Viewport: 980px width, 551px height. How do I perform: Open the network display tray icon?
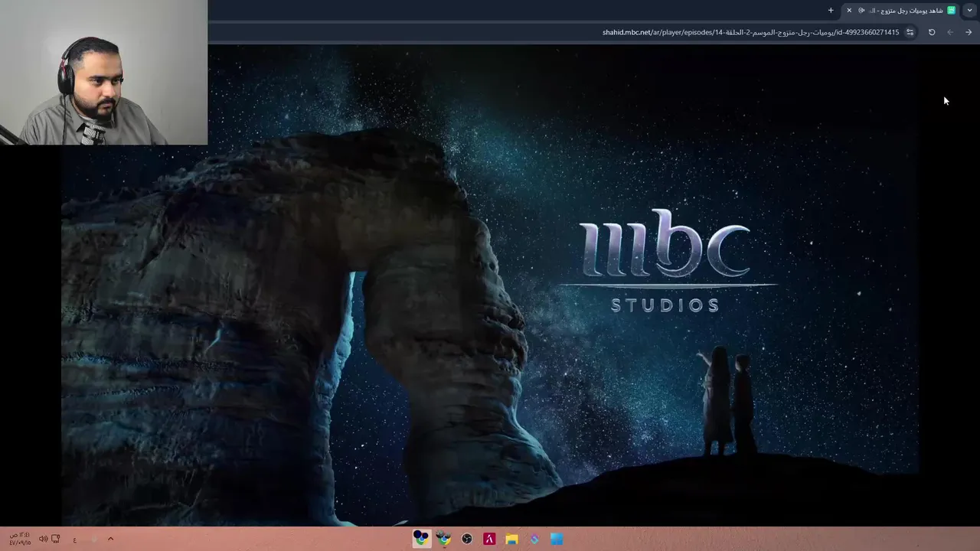(x=56, y=539)
